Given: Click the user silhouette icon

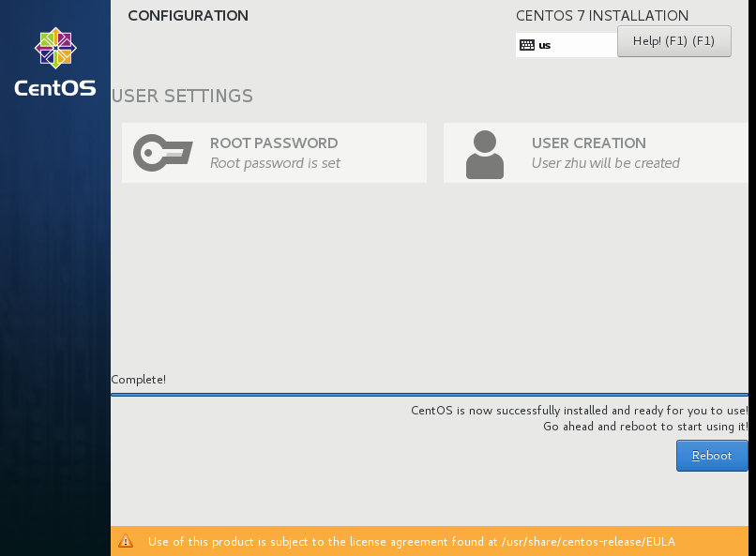Looking at the screenshot, I should (485, 154).
